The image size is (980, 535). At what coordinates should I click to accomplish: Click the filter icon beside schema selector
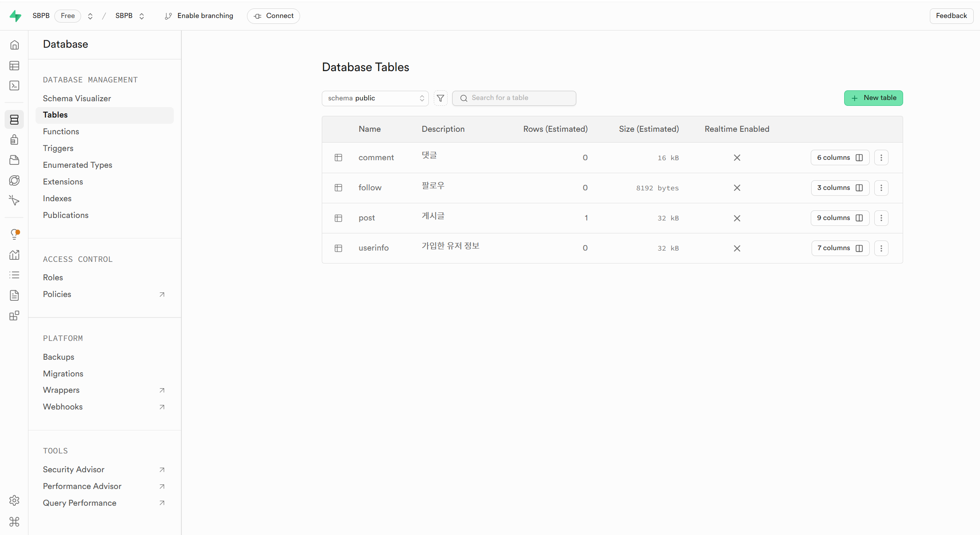coord(440,98)
